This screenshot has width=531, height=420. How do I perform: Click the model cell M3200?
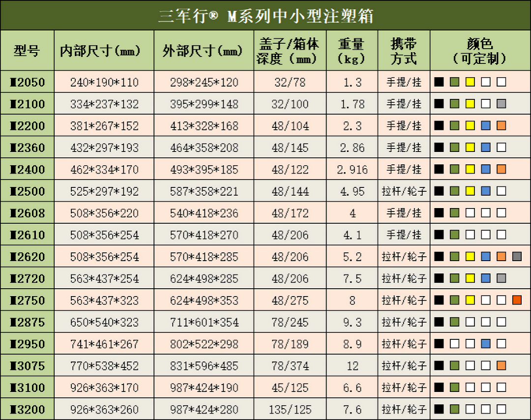27,409
